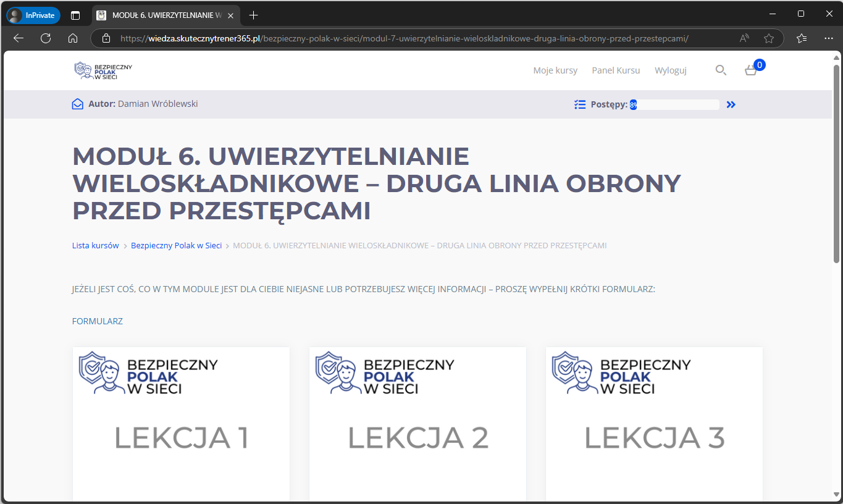Open the LEKCJA 1 thumbnail

coord(181,424)
